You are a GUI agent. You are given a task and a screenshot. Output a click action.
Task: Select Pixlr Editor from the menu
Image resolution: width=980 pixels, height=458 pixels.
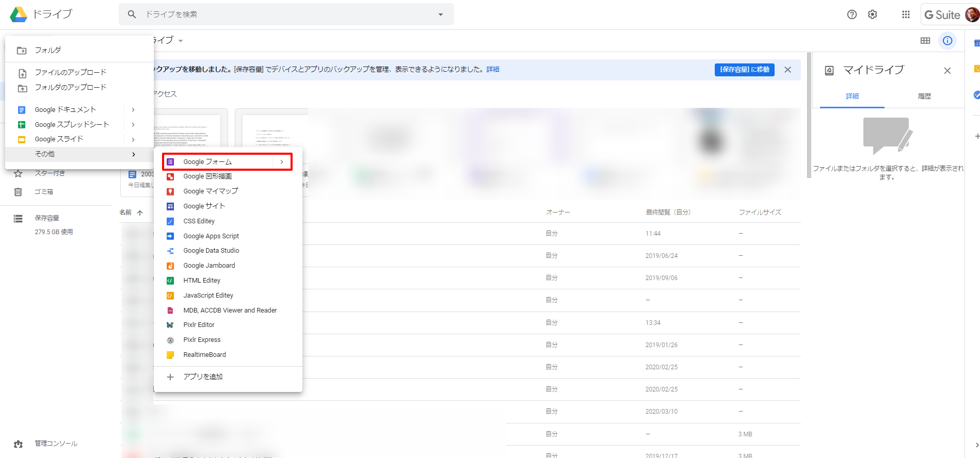pyautogui.click(x=199, y=325)
